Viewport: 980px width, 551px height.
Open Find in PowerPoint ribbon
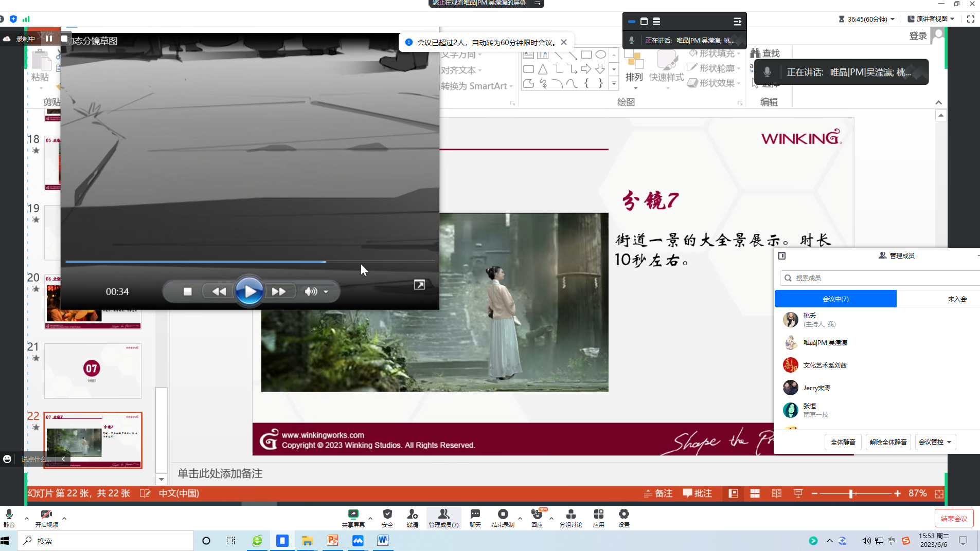[765, 53]
